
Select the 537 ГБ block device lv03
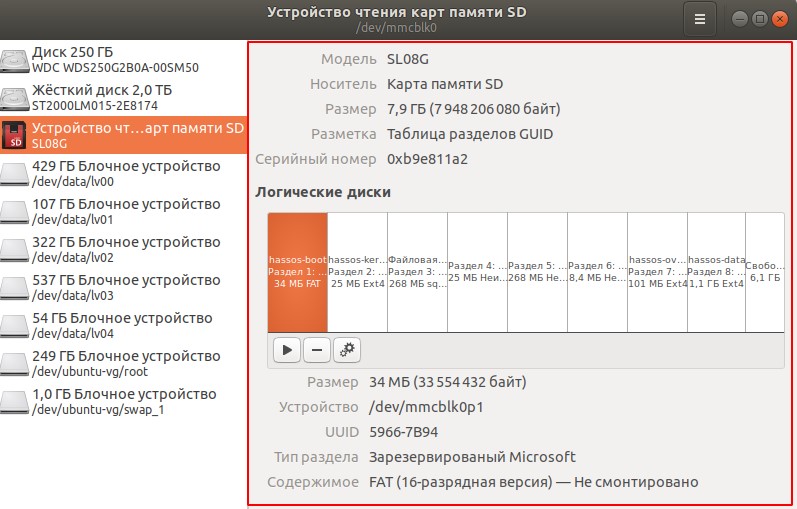coord(125,287)
